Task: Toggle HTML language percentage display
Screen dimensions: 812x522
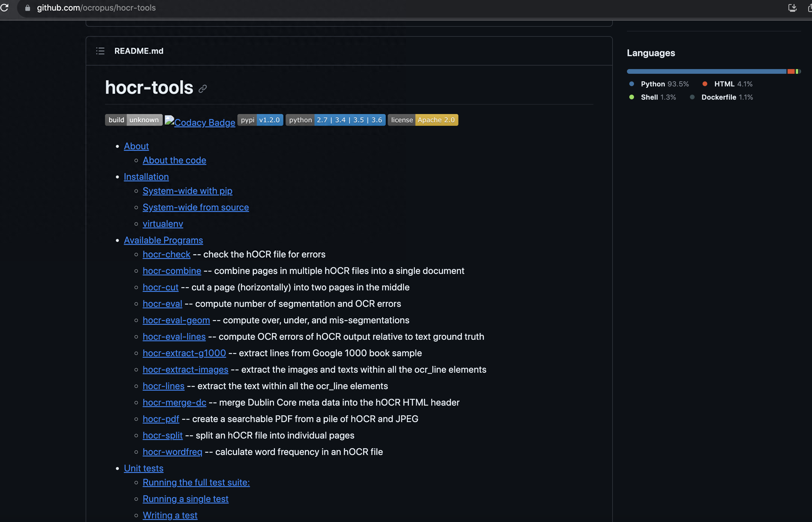Action: point(727,84)
